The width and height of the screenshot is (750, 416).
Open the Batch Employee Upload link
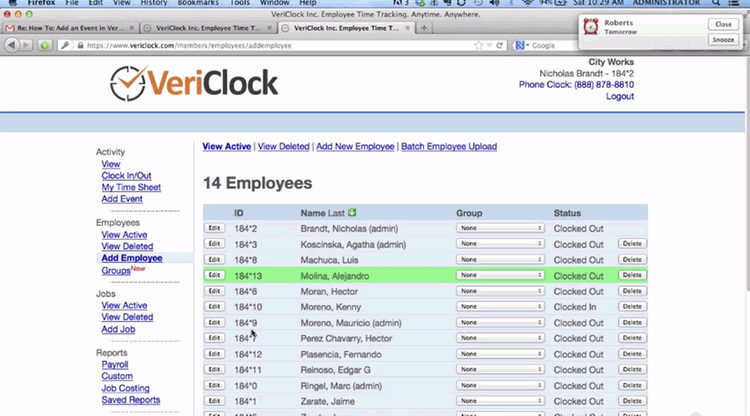[449, 147]
